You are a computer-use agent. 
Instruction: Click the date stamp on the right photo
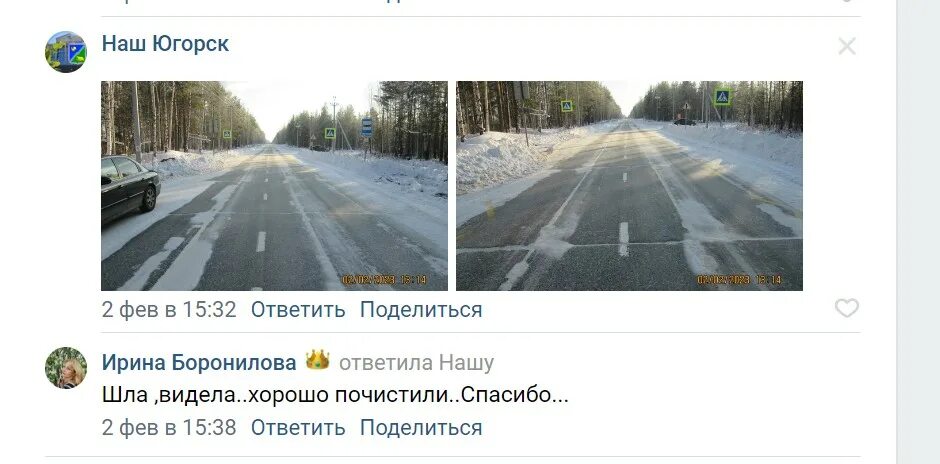click(x=739, y=279)
